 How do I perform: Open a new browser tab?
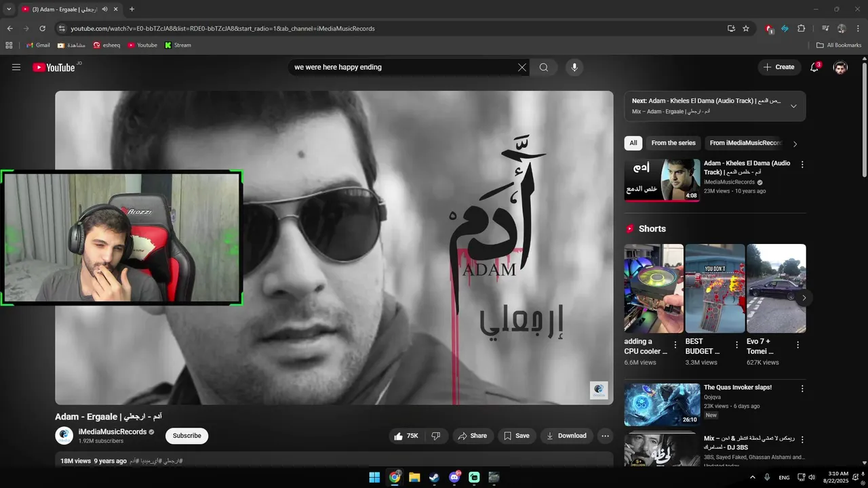[132, 9]
